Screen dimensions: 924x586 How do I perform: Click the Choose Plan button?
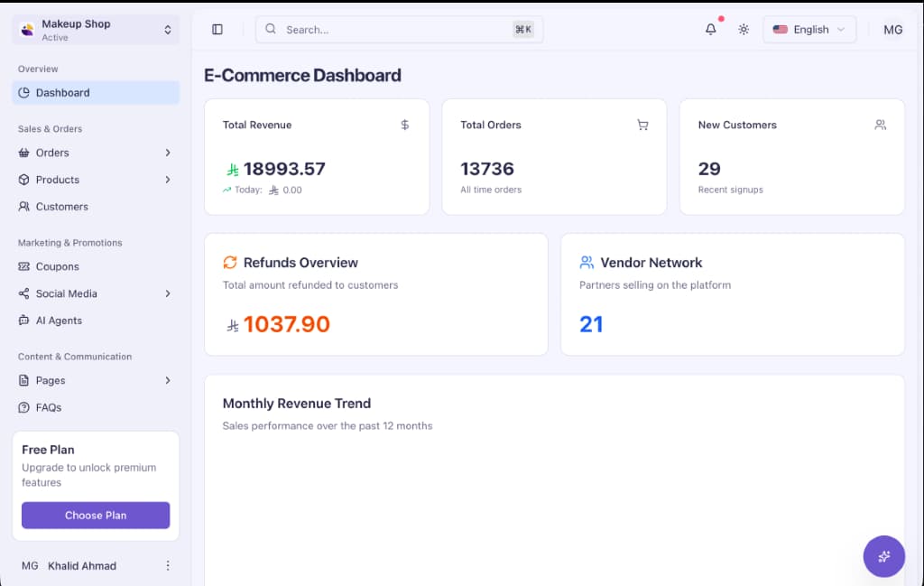coord(95,515)
